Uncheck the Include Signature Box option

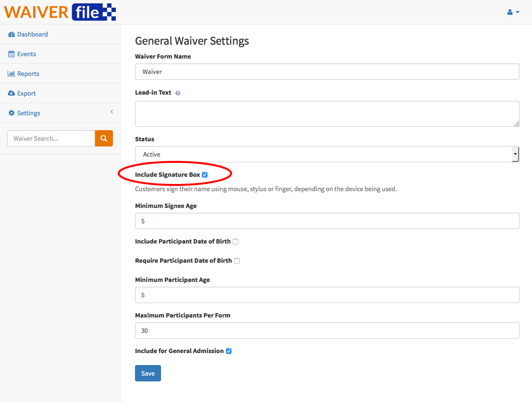coord(205,174)
